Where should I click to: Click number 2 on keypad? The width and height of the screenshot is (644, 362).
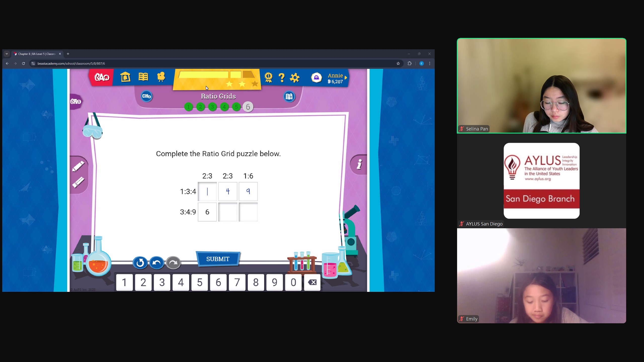click(143, 282)
